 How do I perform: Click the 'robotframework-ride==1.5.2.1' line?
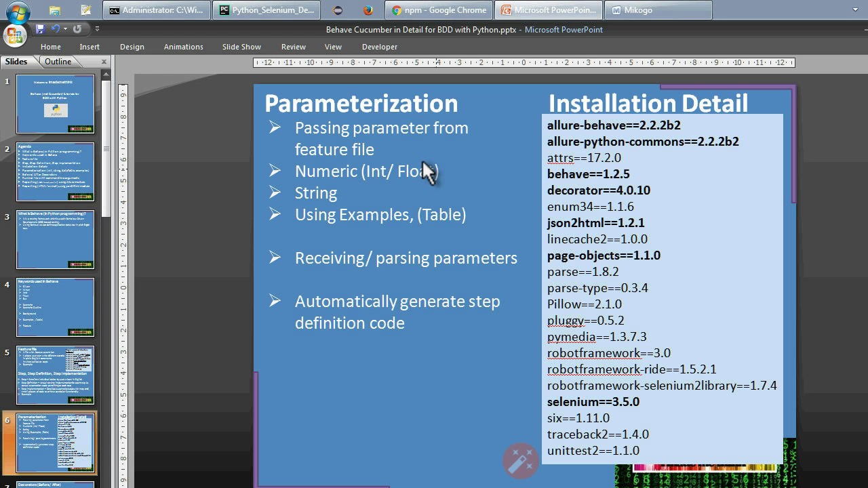[631, 369]
